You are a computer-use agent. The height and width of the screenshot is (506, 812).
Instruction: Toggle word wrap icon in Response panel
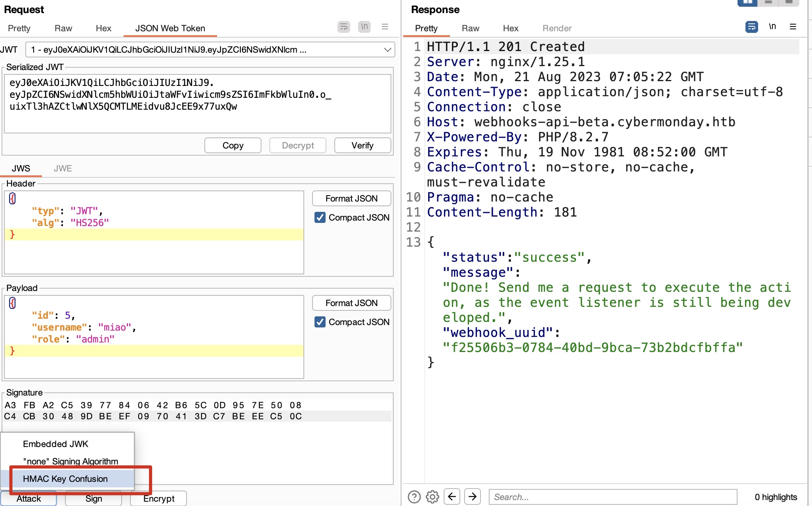pos(751,27)
